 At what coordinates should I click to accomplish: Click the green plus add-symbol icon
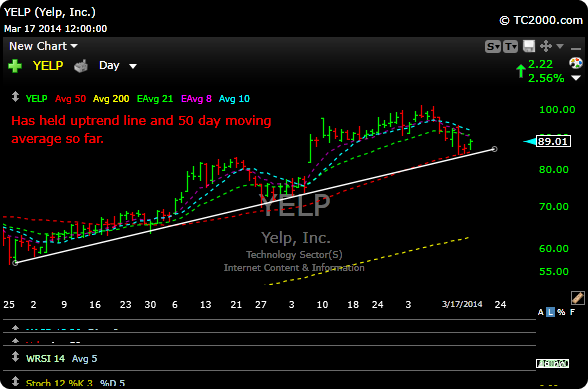pyautogui.click(x=15, y=66)
